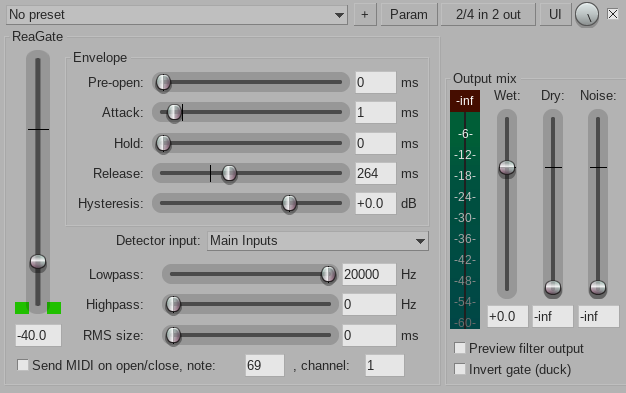Click the Wet value field showing +0.0
The width and height of the screenshot is (626, 393).
[x=507, y=317]
